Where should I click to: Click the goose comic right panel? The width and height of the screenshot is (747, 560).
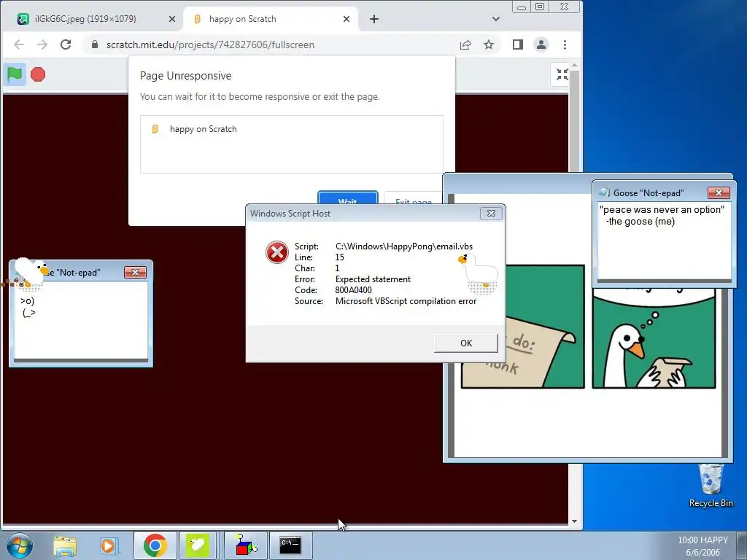(654, 339)
